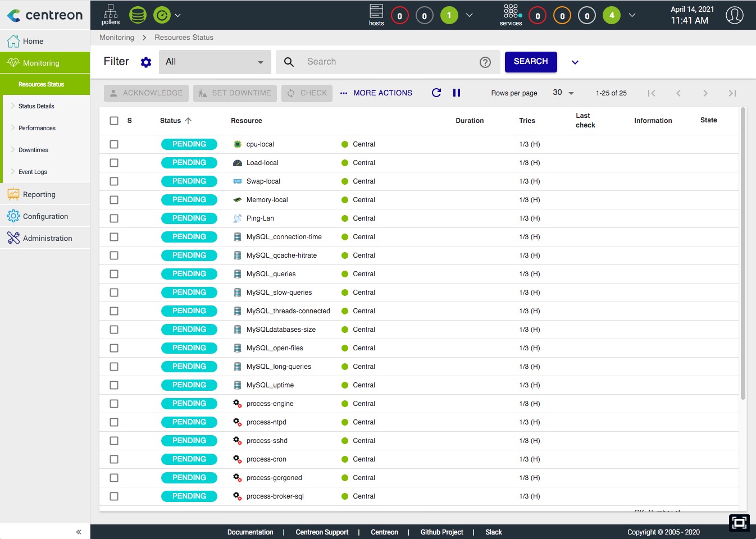Open the user profile icon
The image size is (756, 539).
pyautogui.click(x=734, y=15)
